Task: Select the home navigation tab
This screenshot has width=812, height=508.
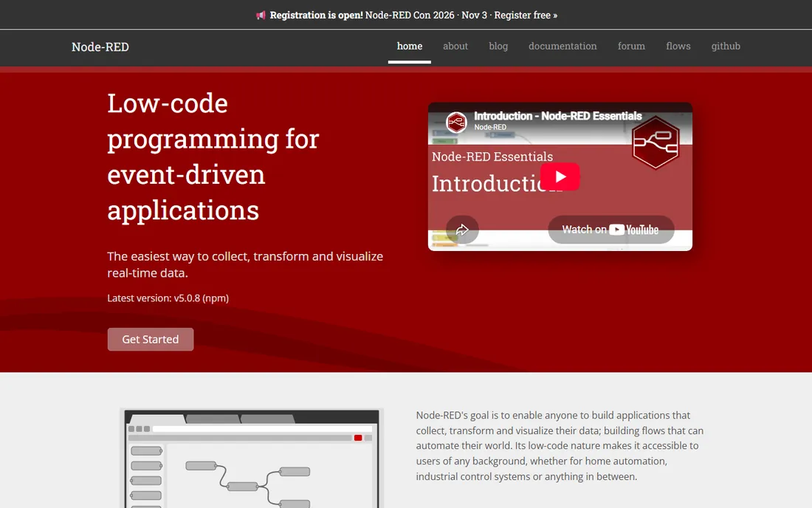Action: coord(410,46)
